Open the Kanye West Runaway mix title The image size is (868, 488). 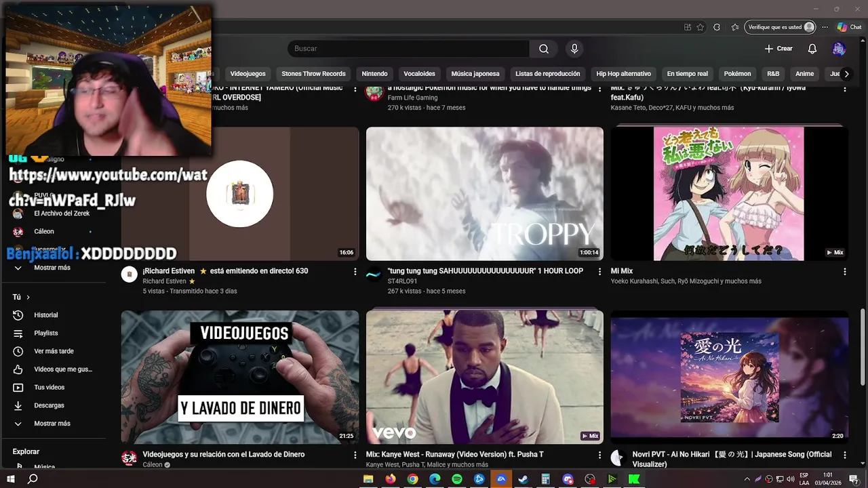(x=454, y=454)
